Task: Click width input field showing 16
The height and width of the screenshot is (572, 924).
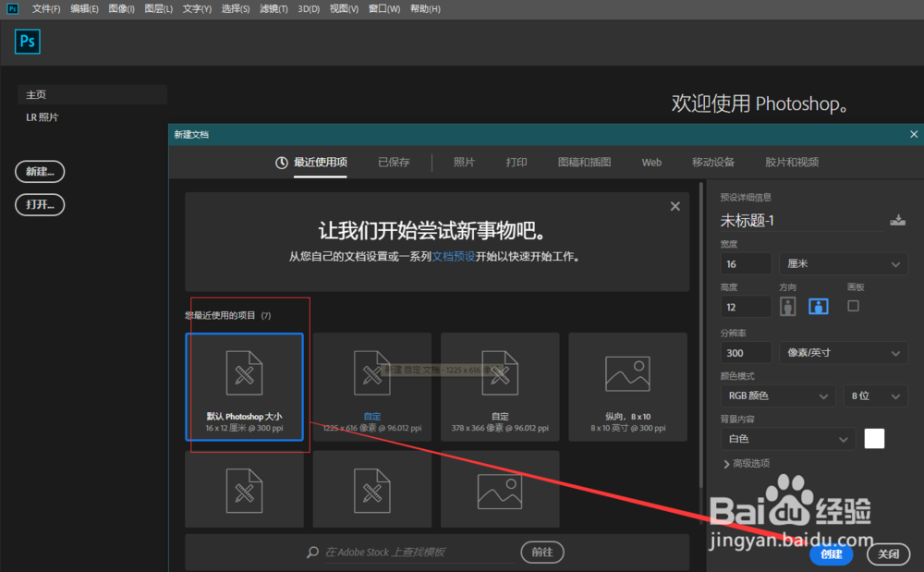Action: (x=746, y=264)
